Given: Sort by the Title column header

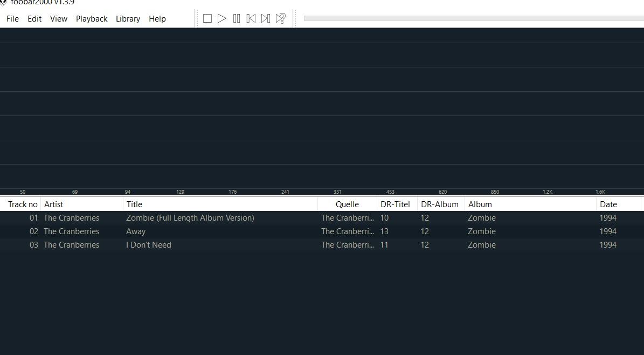Looking at the screenshot, I should click(x=220, y=204).
